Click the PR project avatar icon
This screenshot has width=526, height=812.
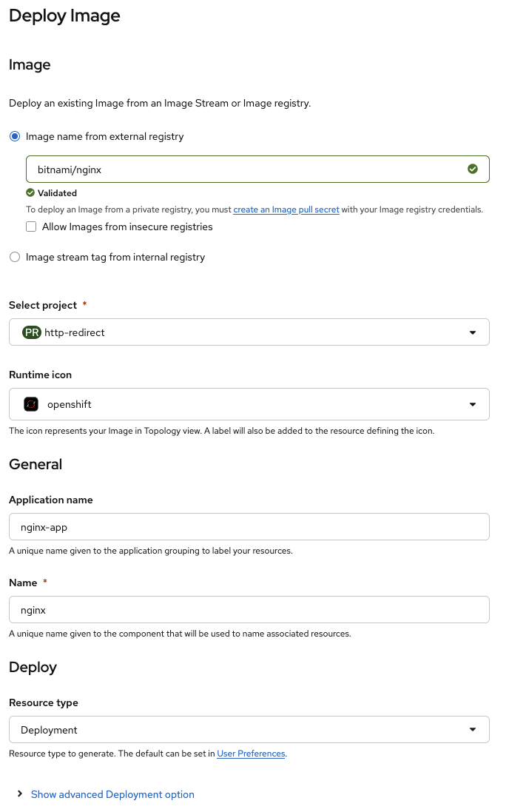click(31, 332)
